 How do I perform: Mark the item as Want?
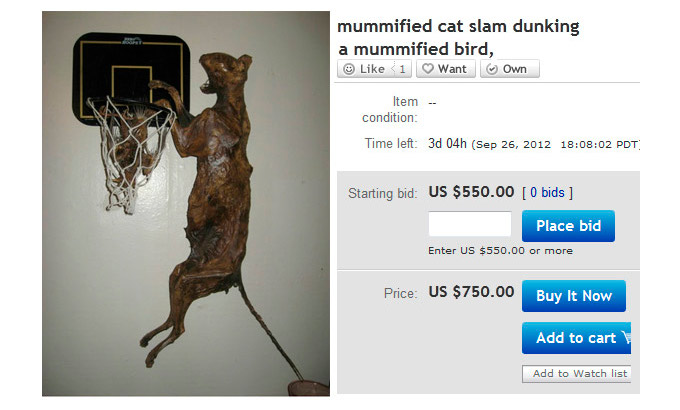(x=446, y=69)
